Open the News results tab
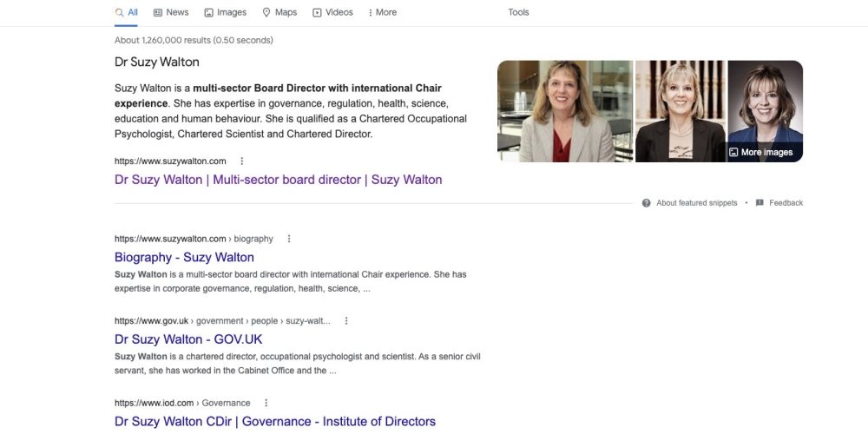The image size is (868, 434). tap(171, 12)
